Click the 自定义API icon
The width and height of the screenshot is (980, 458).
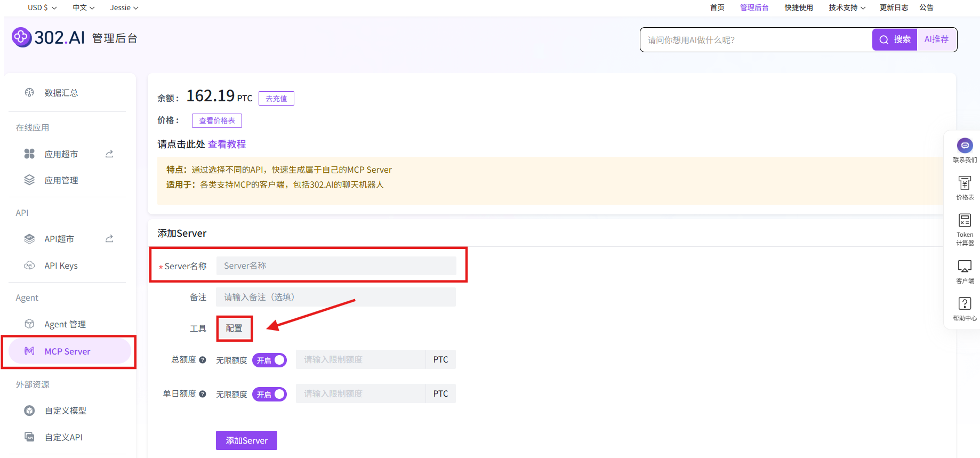pyautogui.click(x=29, y=437)
